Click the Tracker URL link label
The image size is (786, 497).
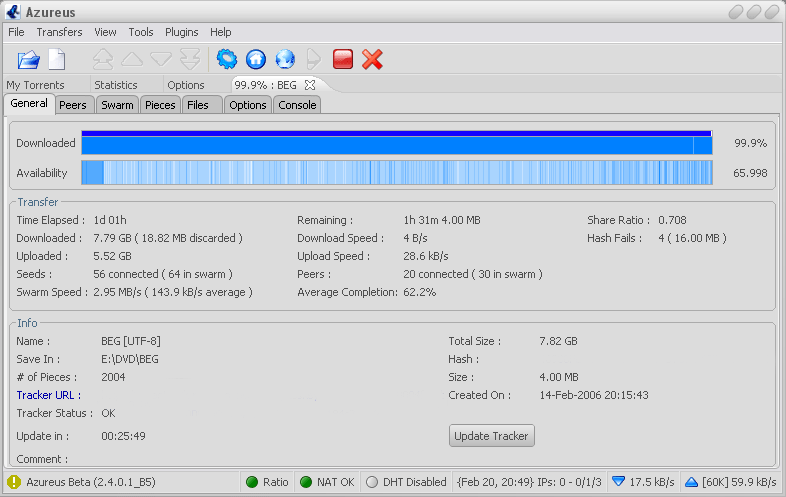point(49,395)
